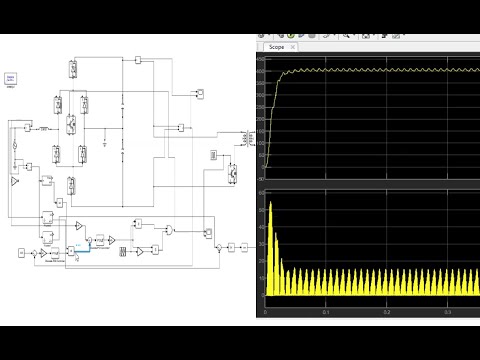Viewport: 480px width, 360px height.
Task: Click the upper voltage plot in the Scope
Action: point(373,118)
